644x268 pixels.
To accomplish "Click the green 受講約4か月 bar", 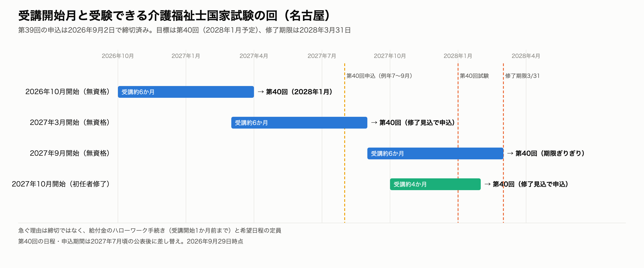I will 435,184.
